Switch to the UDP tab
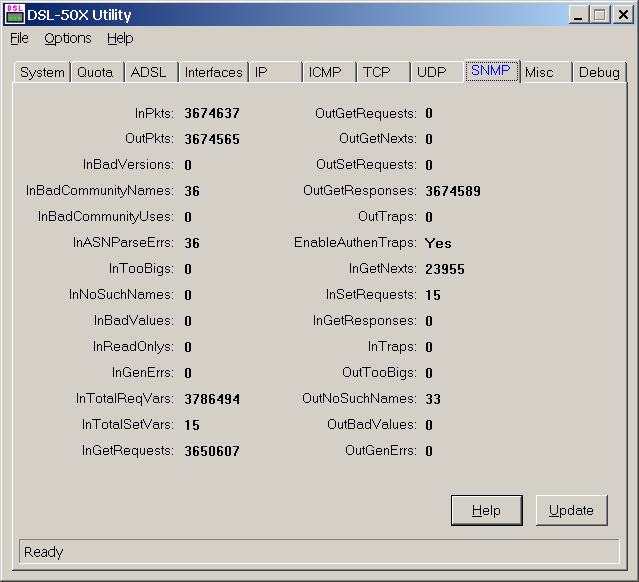The image size is (639, 582). point(438,72)
